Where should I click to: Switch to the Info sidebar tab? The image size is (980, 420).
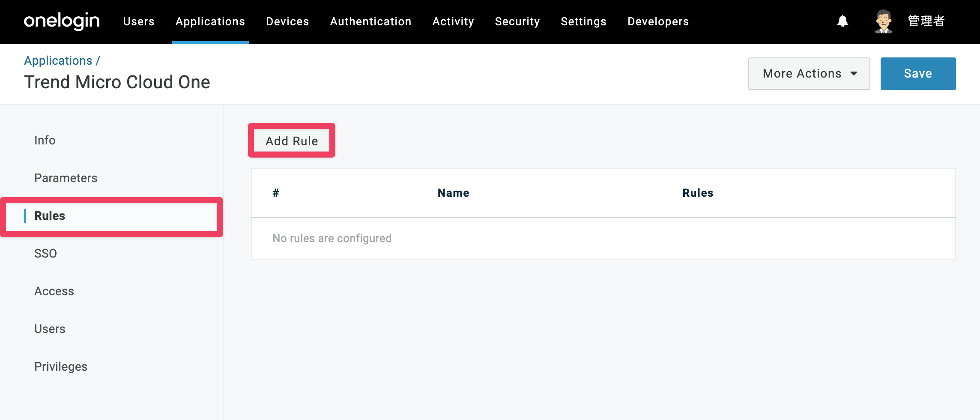click(45, 140)
